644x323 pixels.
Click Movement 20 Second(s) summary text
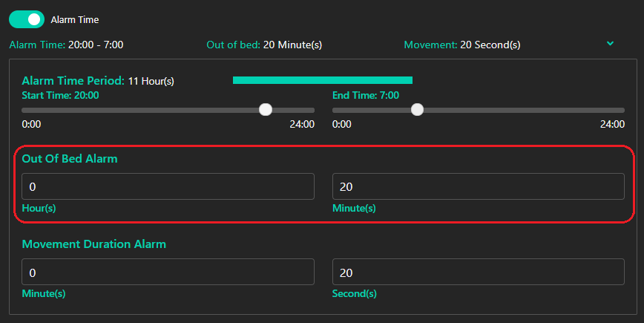click(x=461, y=45)
